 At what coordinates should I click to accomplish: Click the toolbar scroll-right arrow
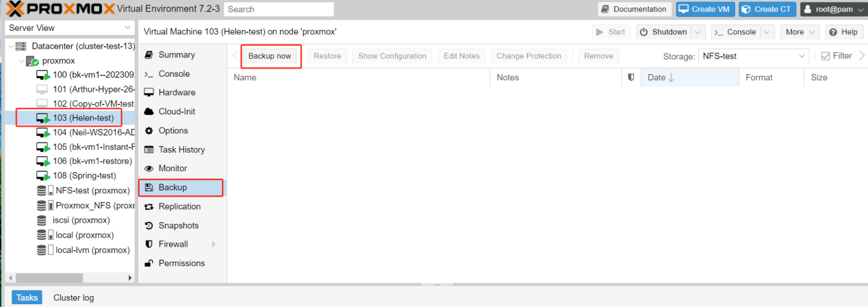pyautogui.click(x=860, y=56)
